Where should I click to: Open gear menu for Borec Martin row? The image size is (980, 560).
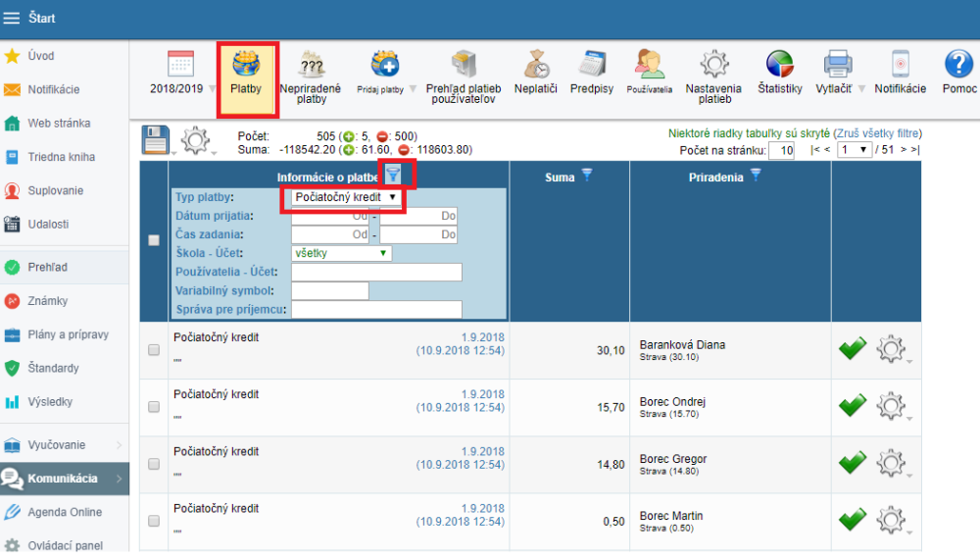(x=891, y=520)
